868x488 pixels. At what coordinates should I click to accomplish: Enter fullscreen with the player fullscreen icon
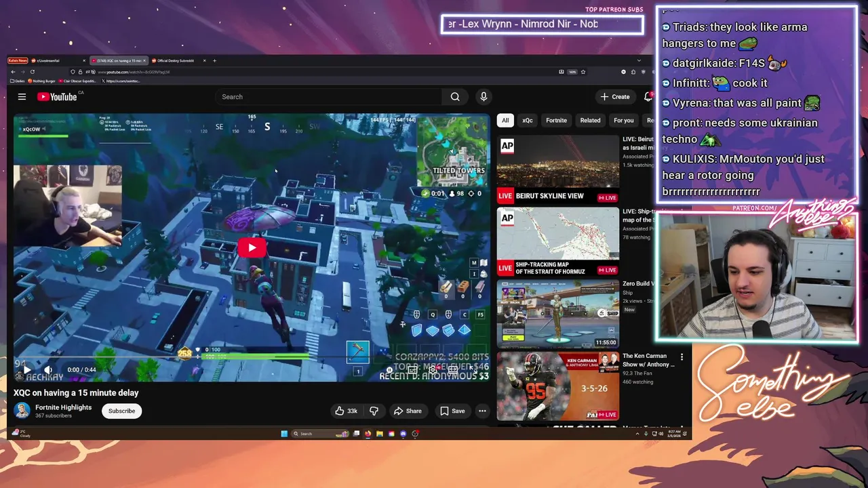point(473,370)
